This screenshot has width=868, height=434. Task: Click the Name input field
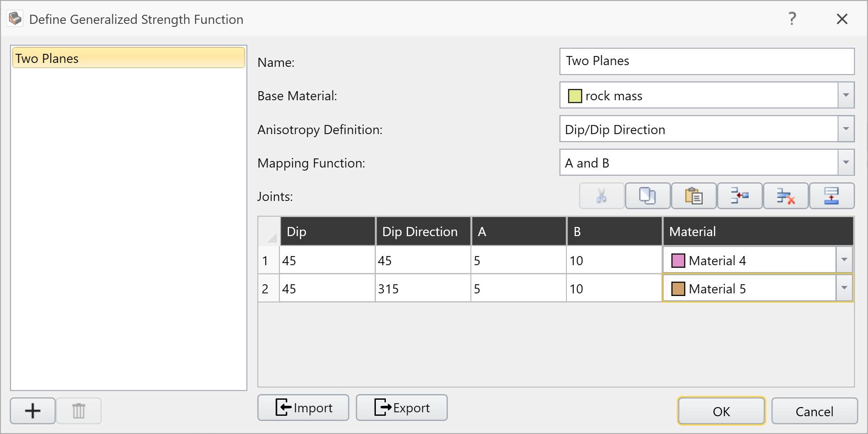click(x=707, y=61)
